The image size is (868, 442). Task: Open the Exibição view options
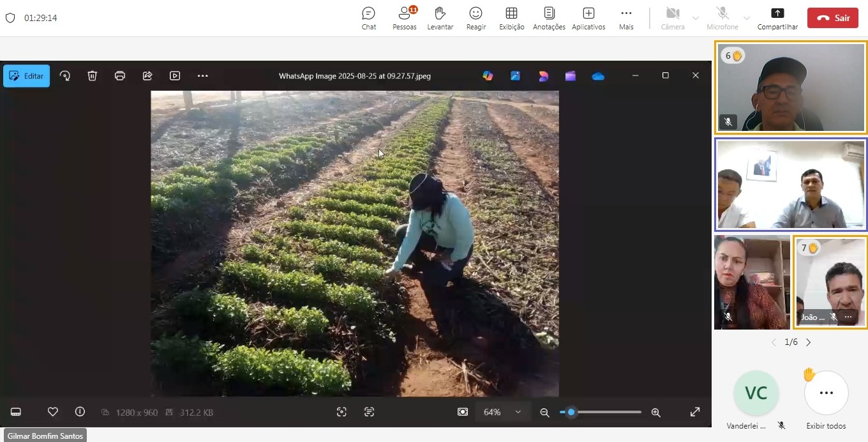pos(511,18)
